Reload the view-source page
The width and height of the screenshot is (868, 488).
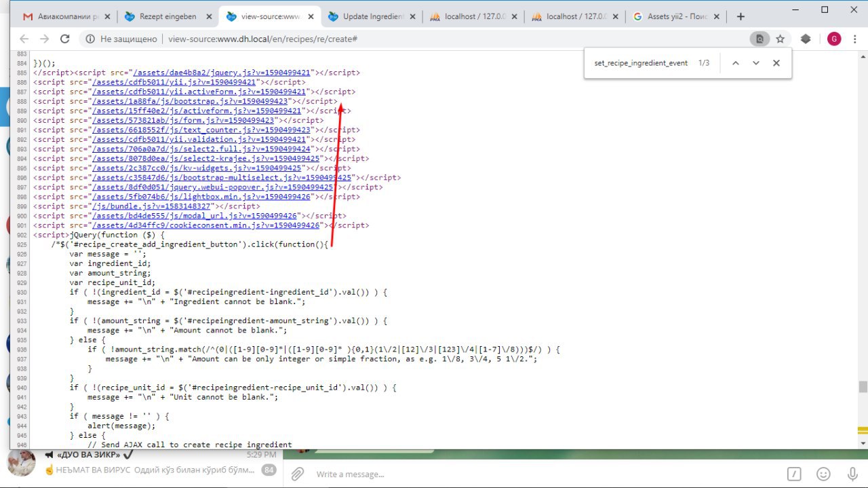[x=65, y=39]
